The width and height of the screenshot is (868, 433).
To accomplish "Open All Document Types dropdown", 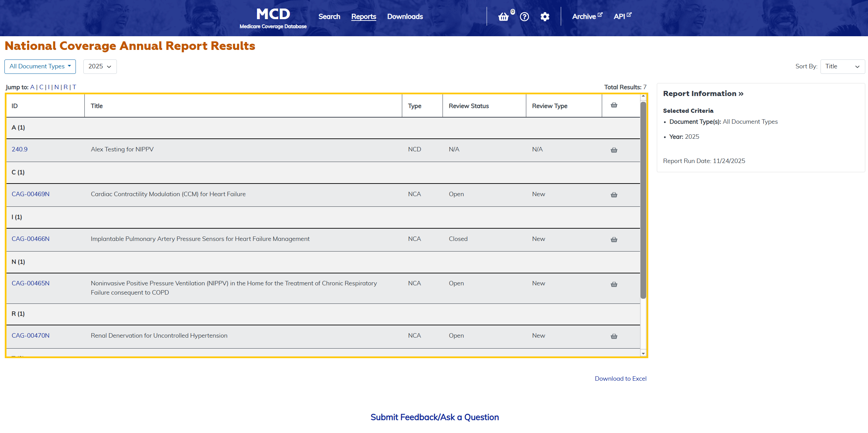I will [x=40, y=66].
